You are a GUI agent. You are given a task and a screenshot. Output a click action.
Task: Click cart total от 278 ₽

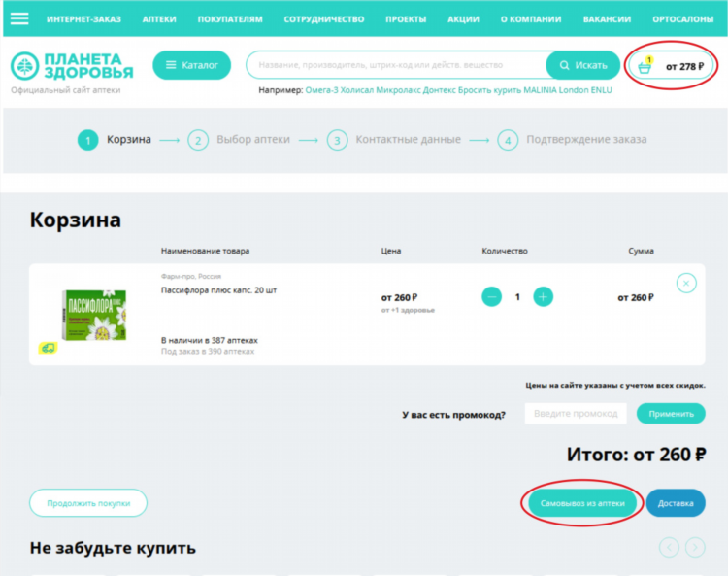coord(685,66)
